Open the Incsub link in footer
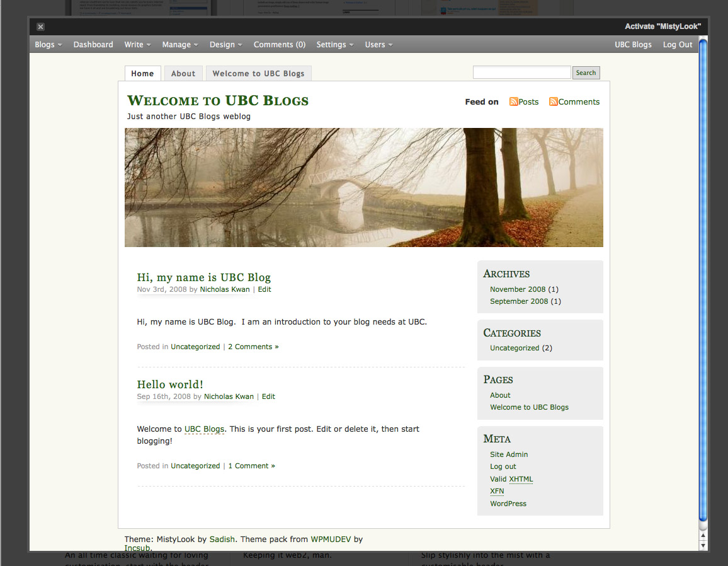Screen dimensions: 728x566 pyautogui.click(x=137, y=548)
